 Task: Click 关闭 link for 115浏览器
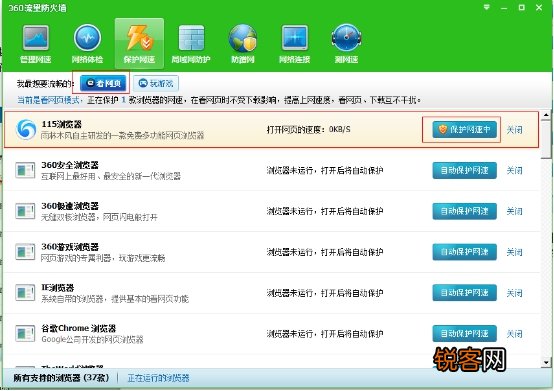click(514, 130)
